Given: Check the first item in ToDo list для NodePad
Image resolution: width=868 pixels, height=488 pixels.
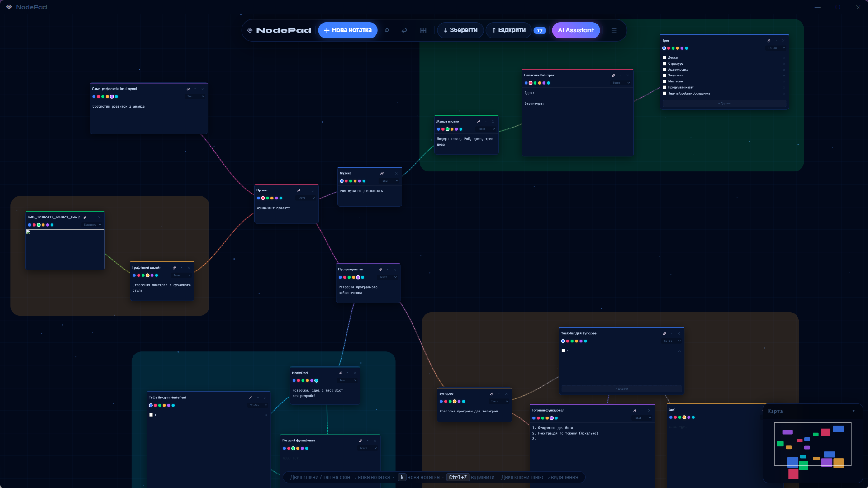Looking at the screenshot, I should click(x=151, y=415).
